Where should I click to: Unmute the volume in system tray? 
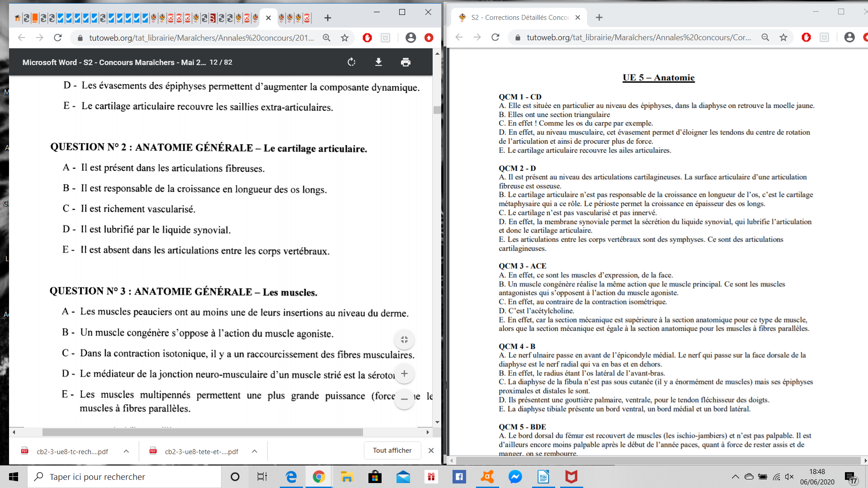pyautogui.click(x=789, y=477)
